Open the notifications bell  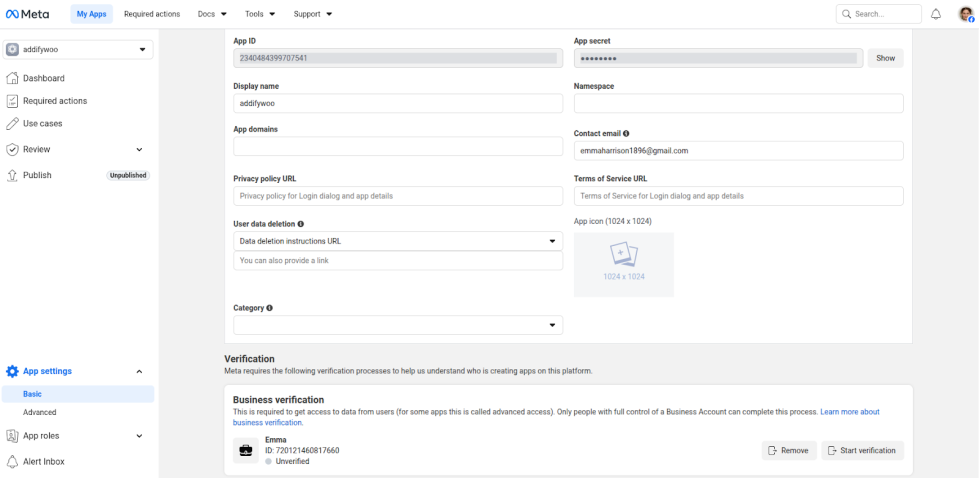coord(936,14)
